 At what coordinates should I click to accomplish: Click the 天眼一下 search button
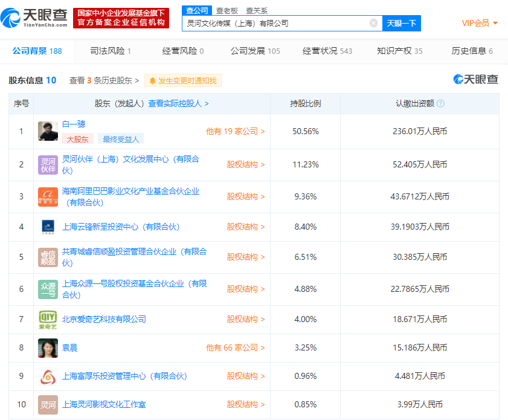tap(402, 24)
